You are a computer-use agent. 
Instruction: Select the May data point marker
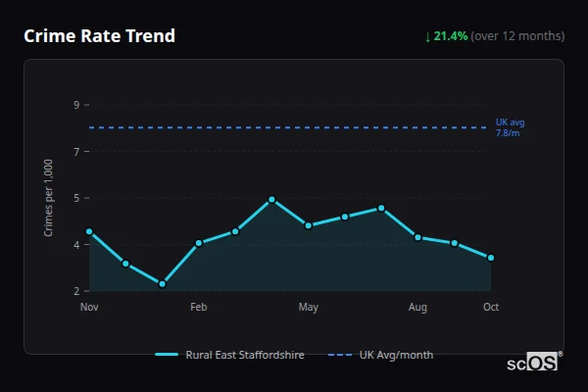[309, 225]
